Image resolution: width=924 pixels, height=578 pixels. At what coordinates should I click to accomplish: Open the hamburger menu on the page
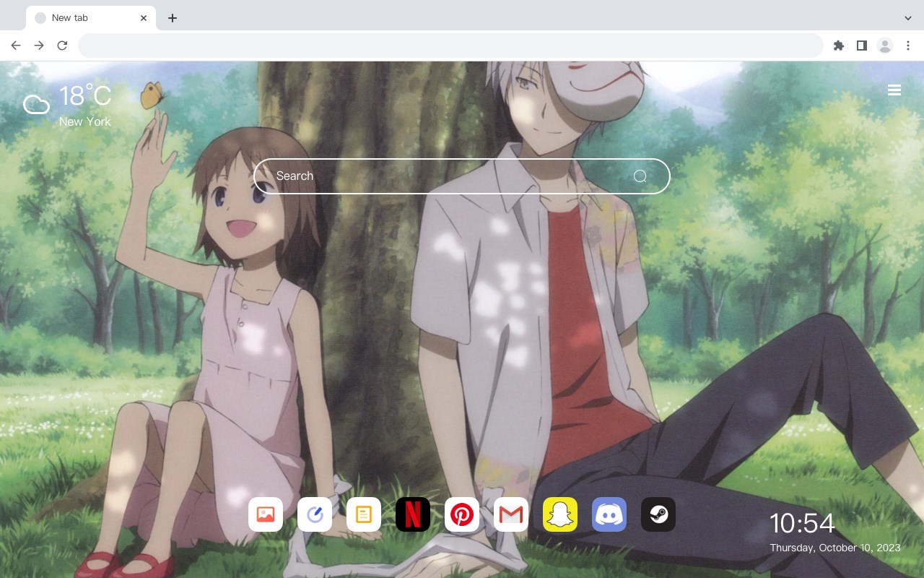tap(894, 90)
